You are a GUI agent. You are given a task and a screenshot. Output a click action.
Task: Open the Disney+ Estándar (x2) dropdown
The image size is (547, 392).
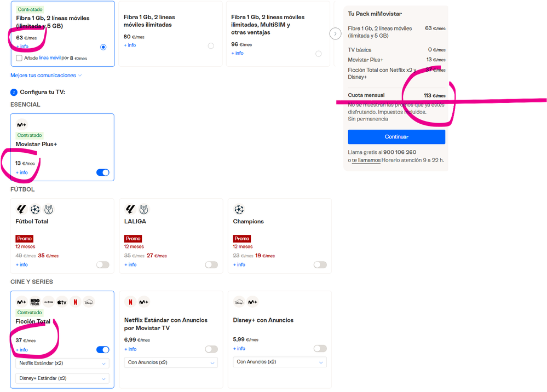tap(62, 378)
